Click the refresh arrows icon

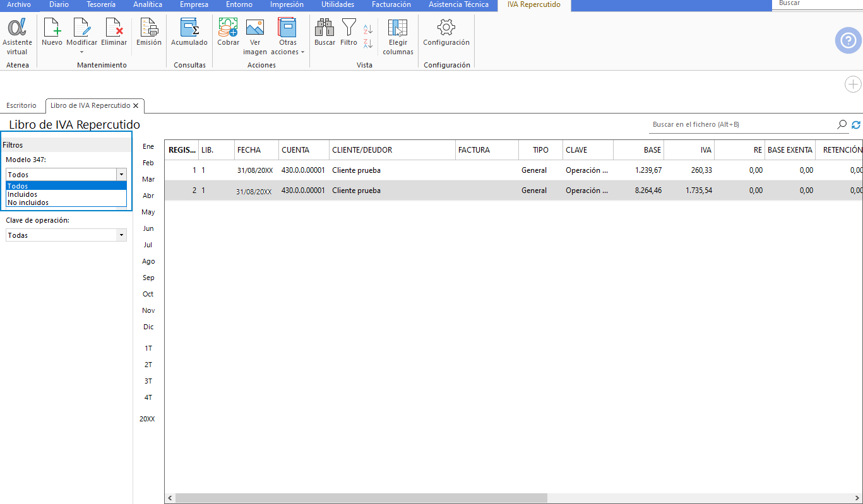point(856,125)
